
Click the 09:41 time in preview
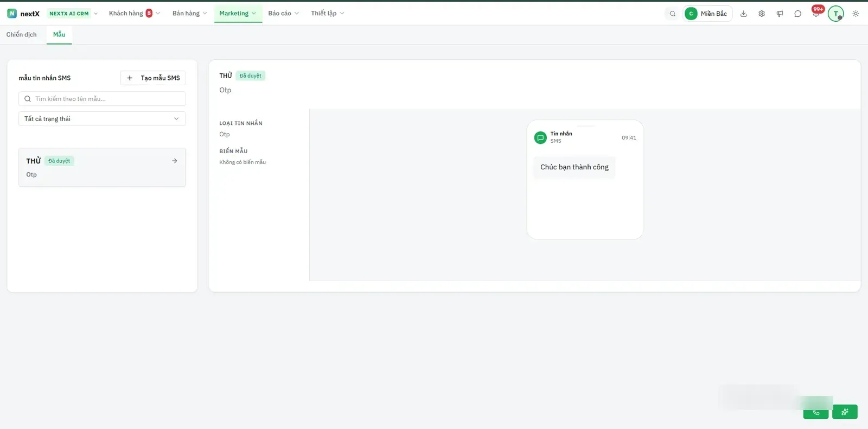tap(629, 138)
